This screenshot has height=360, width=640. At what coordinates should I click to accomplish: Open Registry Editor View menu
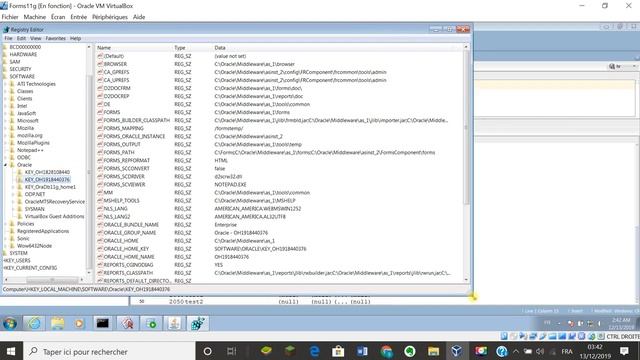[36, 38]
